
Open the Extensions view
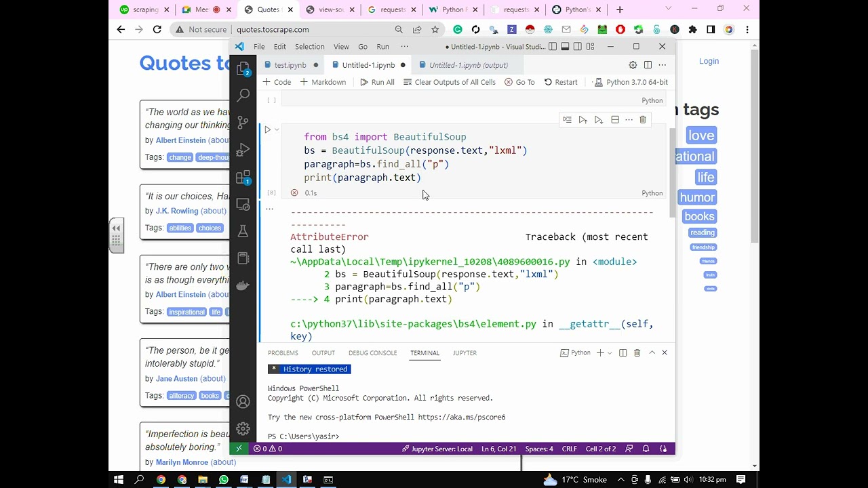243,178
